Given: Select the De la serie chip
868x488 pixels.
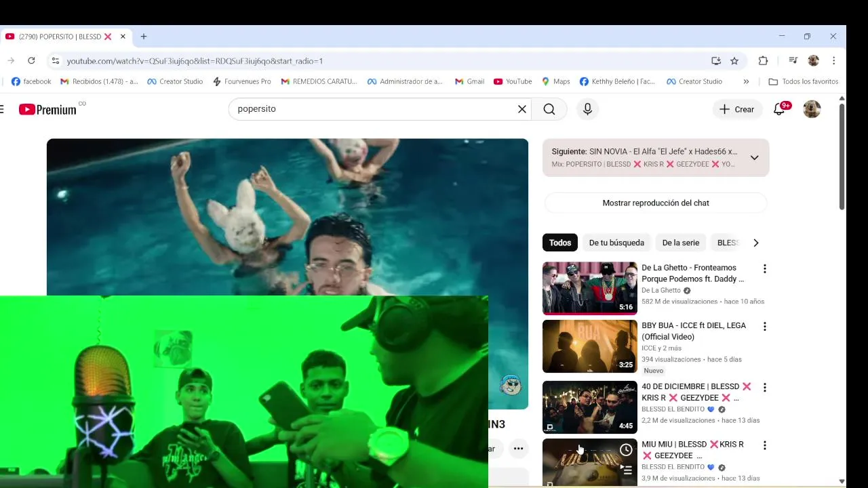Looking at the screenshot, I should [x=680, y=243].
